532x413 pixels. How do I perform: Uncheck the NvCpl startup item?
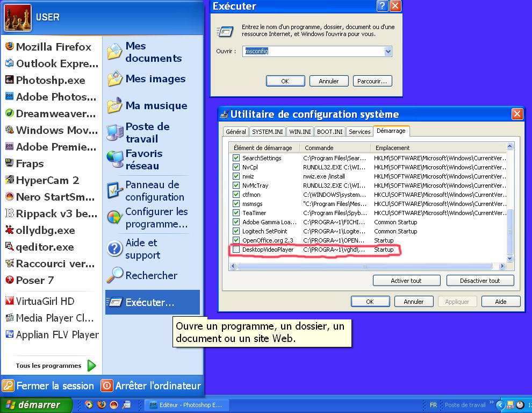click(x=236, y=167)
